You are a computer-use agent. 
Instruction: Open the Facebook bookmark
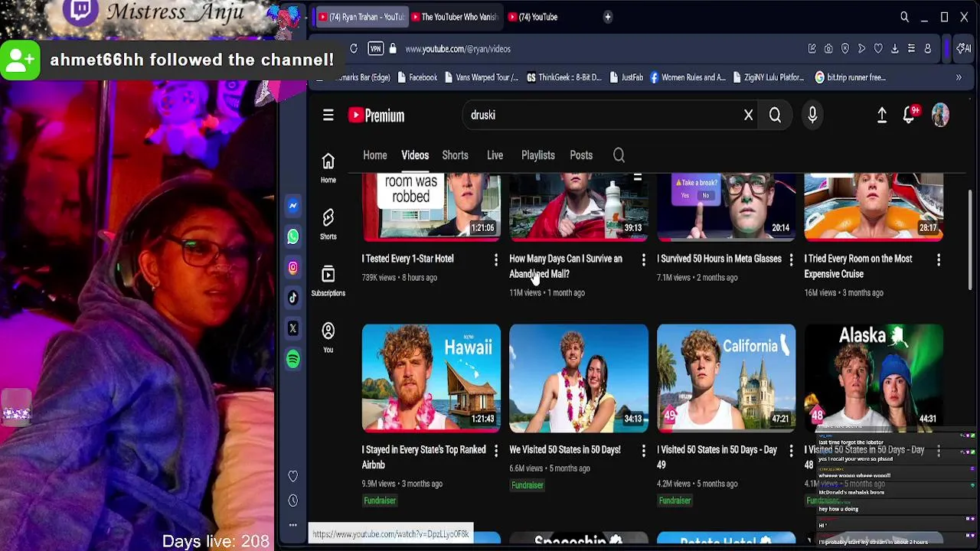(417, 77)
